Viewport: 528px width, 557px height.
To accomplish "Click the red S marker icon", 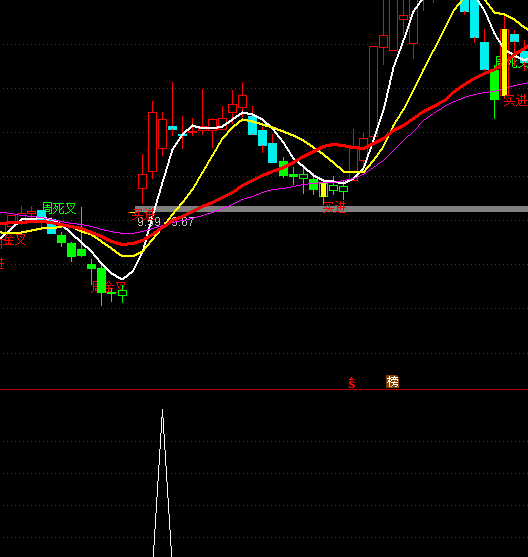I will click(x=352, y=383).
